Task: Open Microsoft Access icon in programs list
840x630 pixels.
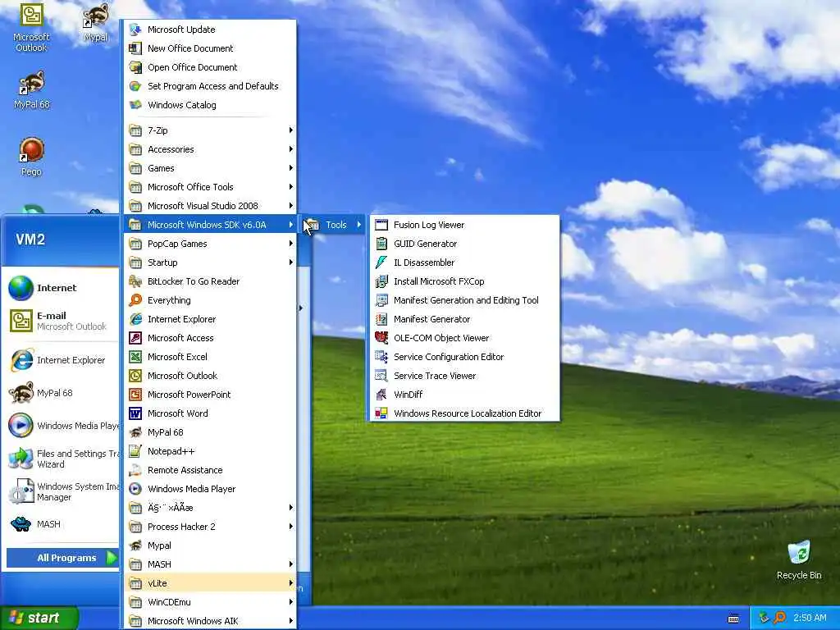Action: tap(135, 338)
